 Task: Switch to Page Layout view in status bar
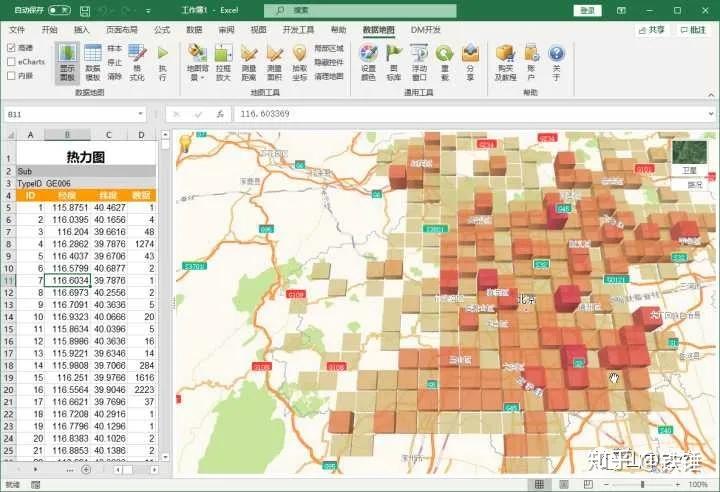tap(564, 484)
